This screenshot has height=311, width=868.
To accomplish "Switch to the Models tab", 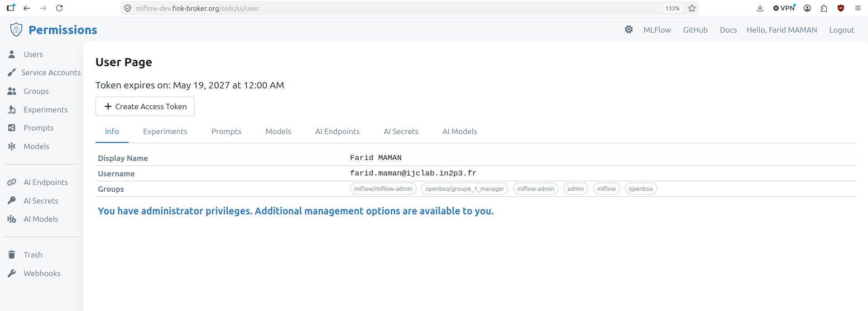I will 278,131.
